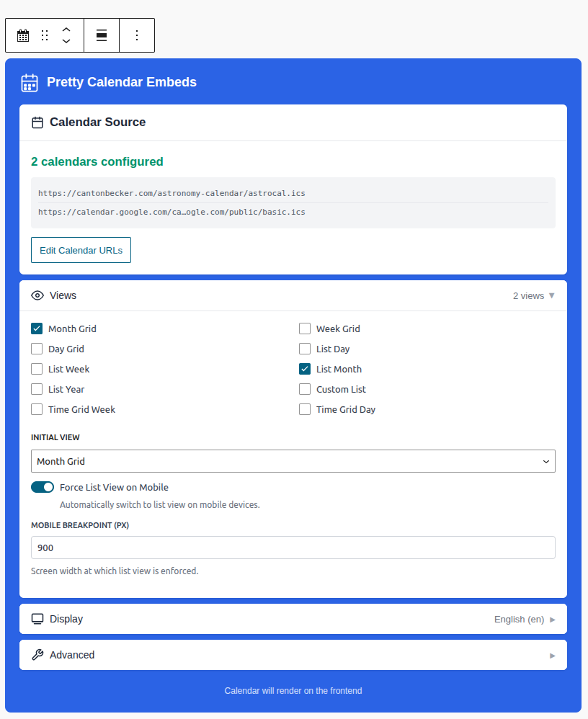Click the move down arrow

coord(66,42)
